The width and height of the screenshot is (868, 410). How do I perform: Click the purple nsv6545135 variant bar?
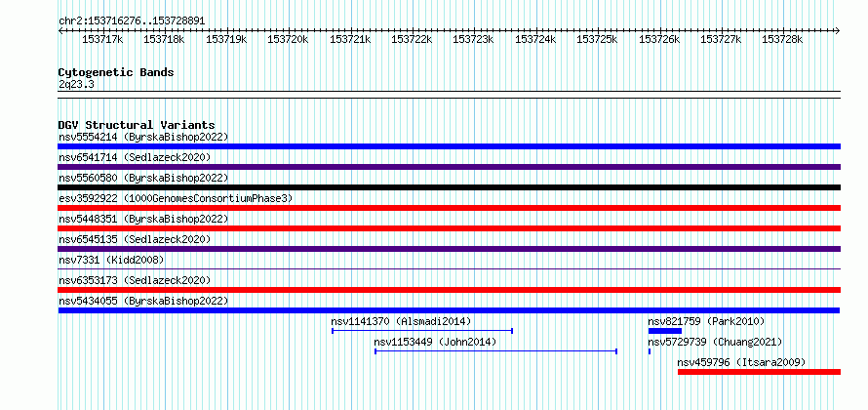449,249
